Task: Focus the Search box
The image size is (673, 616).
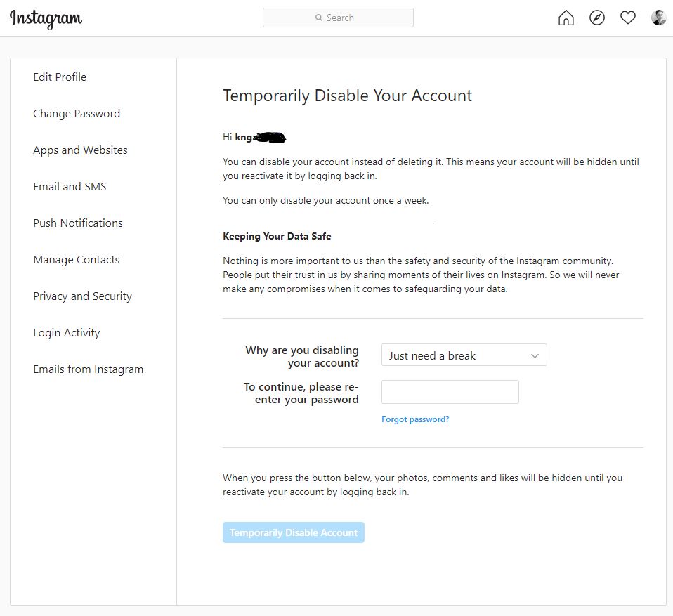Action: [x=338, y=18]
